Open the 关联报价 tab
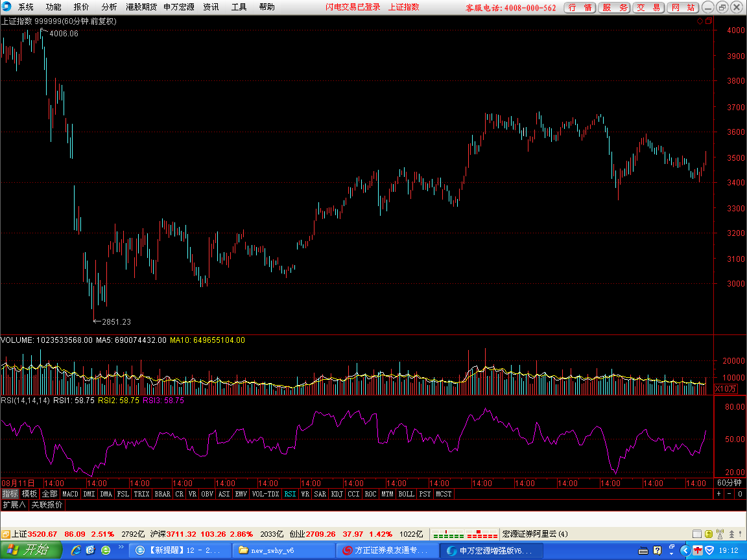Image resolution: width=747 pixels, height=560 pixels. pos(47,505)
